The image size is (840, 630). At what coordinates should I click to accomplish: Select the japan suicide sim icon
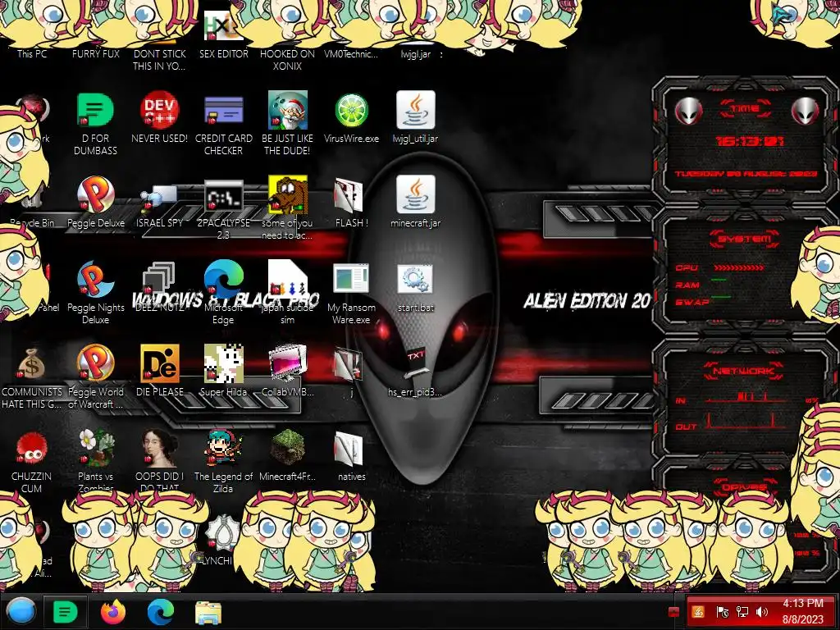pos(288,279)
